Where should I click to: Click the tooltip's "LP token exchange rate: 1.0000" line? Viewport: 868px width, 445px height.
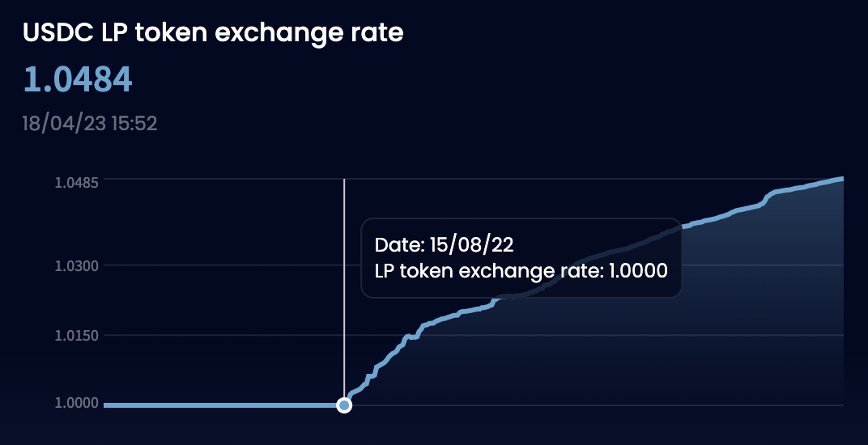click(x=521, y=271)
